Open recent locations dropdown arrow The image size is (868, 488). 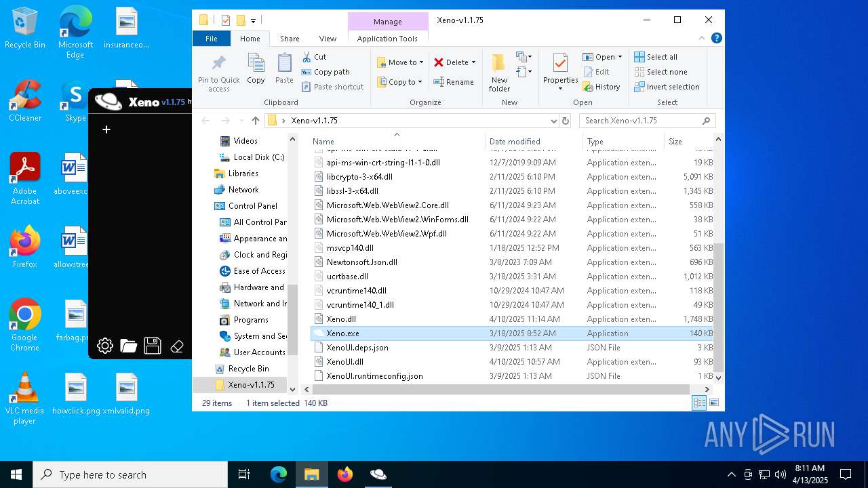pos(240,121)
